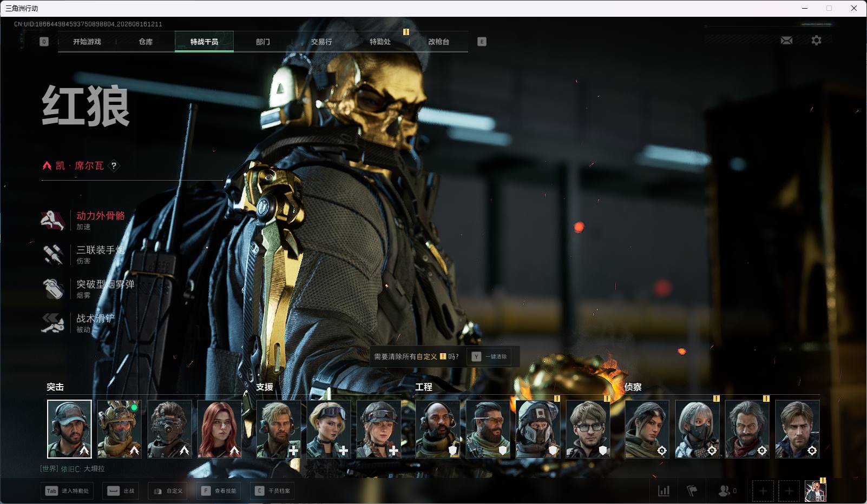
Task: Open the 交易行 tab
Action: coord(321,42)
